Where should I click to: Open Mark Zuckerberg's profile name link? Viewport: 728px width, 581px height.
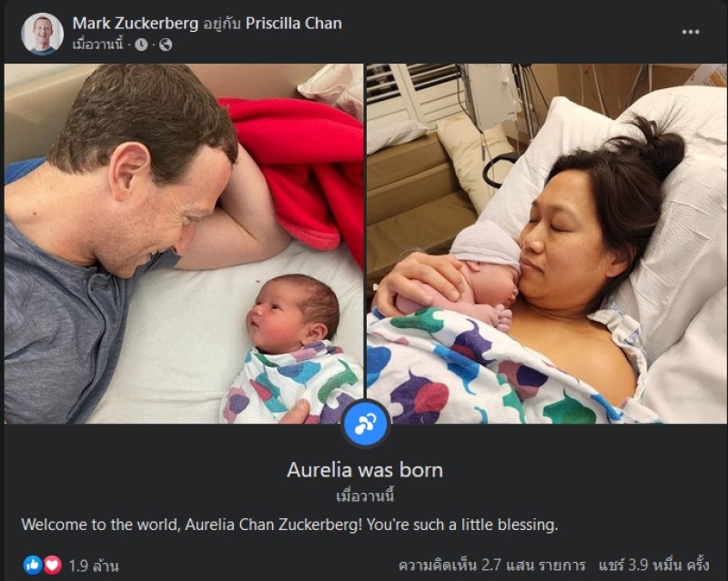135,24
